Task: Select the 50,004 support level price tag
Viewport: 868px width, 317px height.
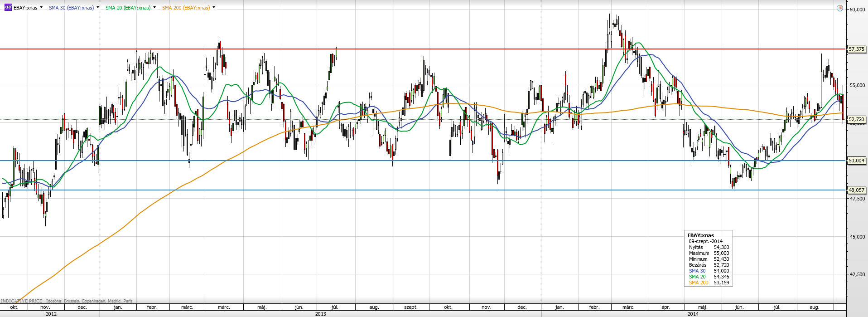Action: click(x=856, y=161)
